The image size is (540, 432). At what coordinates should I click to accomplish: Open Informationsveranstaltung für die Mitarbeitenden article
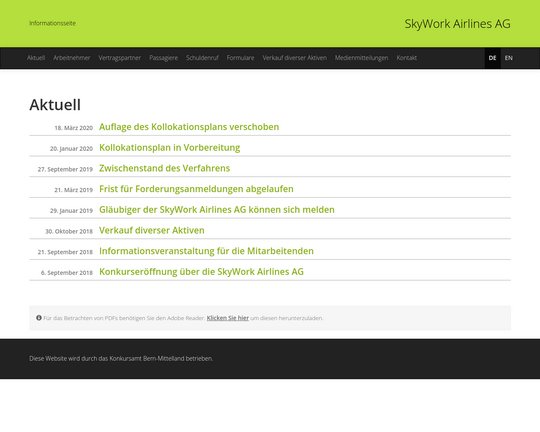[206, 251]
